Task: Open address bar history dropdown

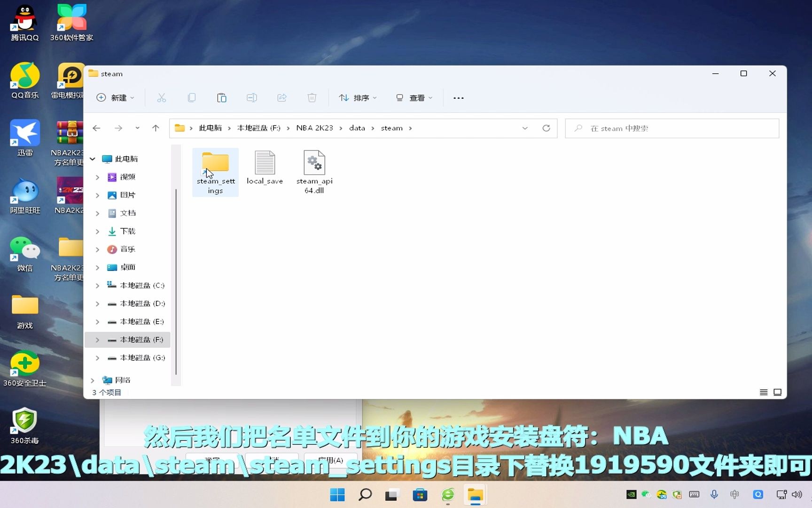Action: coord(525,128)
